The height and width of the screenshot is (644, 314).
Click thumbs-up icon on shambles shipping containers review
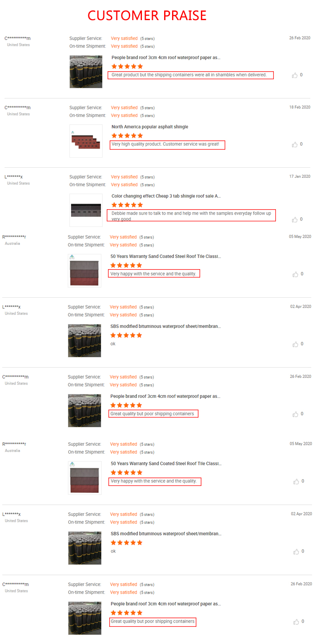click(x=295, y=75)
